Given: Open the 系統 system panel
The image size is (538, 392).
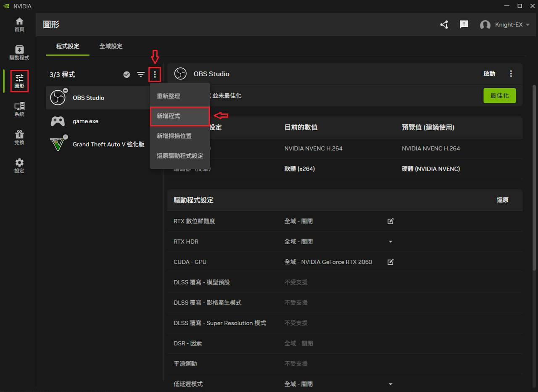Looking at the screenshot, I should (19, 109).
